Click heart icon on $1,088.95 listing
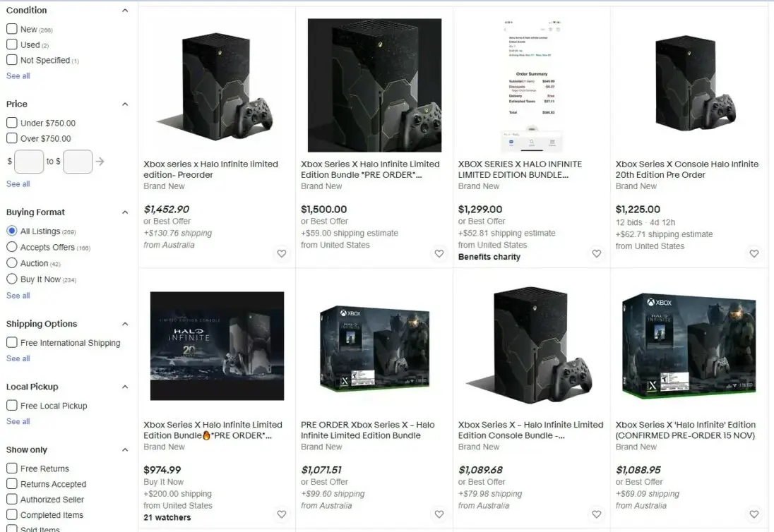The width and height of the screenshot is (774, 532). point(754,514)
